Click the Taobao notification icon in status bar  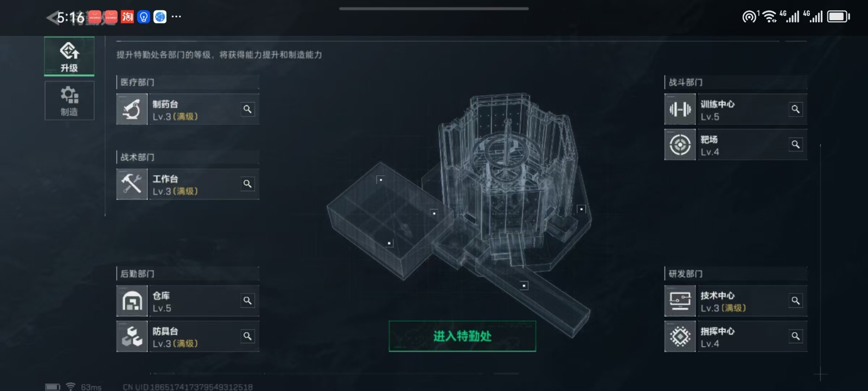[x=127, y=17]
